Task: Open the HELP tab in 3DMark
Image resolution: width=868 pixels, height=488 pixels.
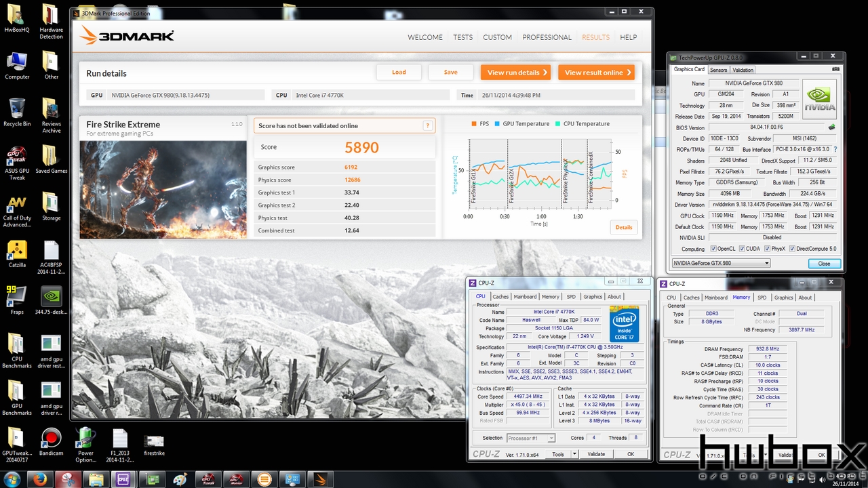Action: (629, 37)
